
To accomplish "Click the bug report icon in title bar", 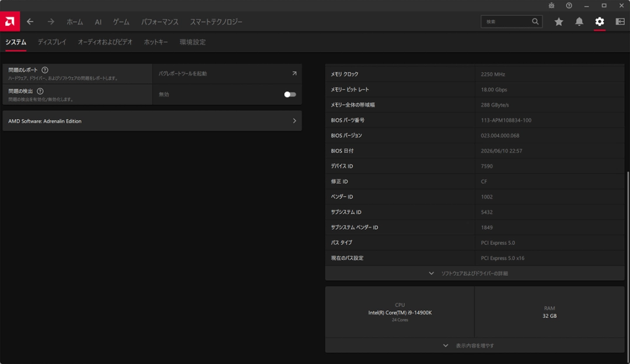I will point(551,6).
